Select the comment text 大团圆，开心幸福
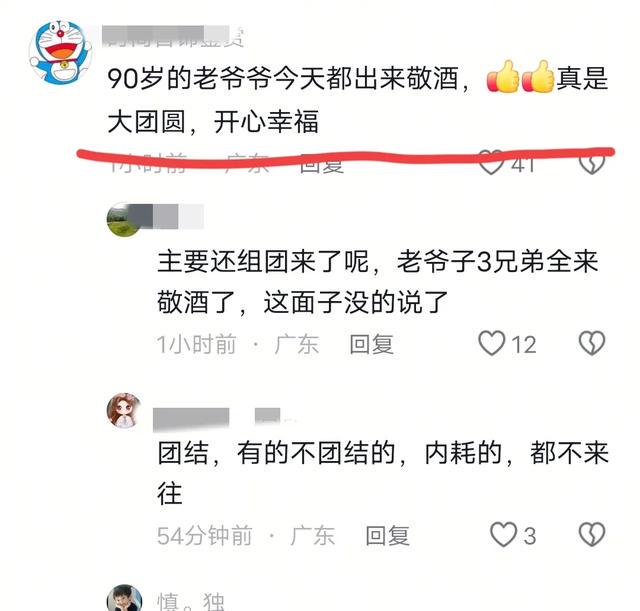Viewport: 640px width, 611px height. tap(213, 122)
